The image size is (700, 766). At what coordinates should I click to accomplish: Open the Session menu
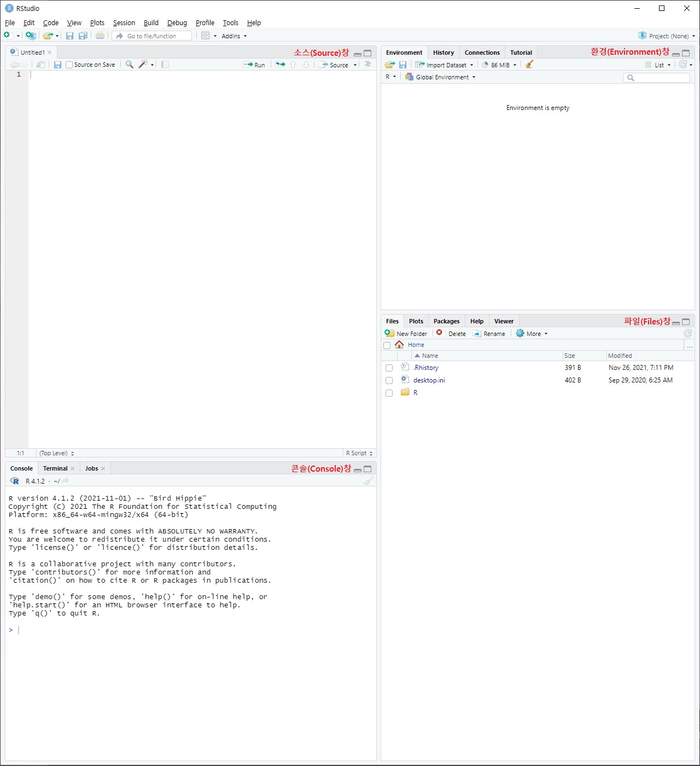coord(124,22)
